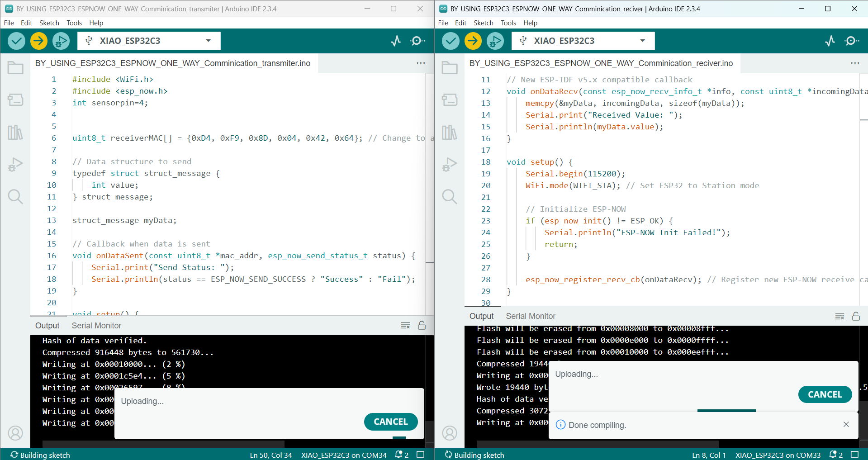
Task: Open Sketchbook folder in transmitter sidebar
Action: [15, 68]
